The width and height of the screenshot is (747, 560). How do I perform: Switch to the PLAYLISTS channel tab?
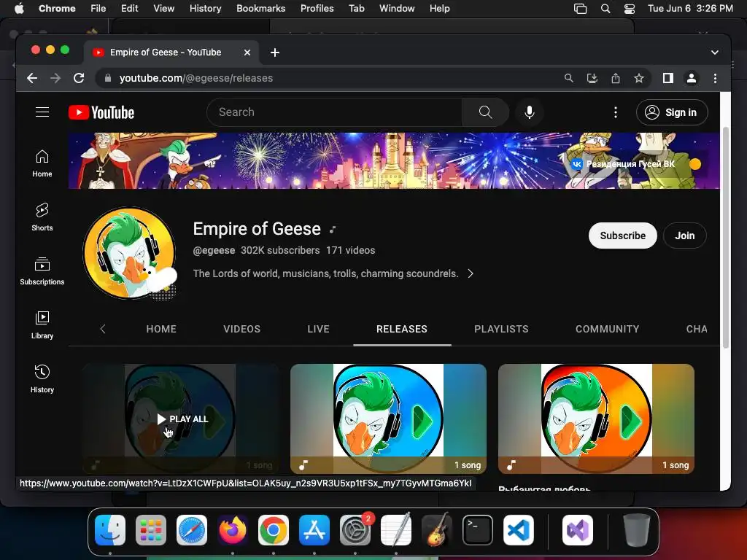501,329
